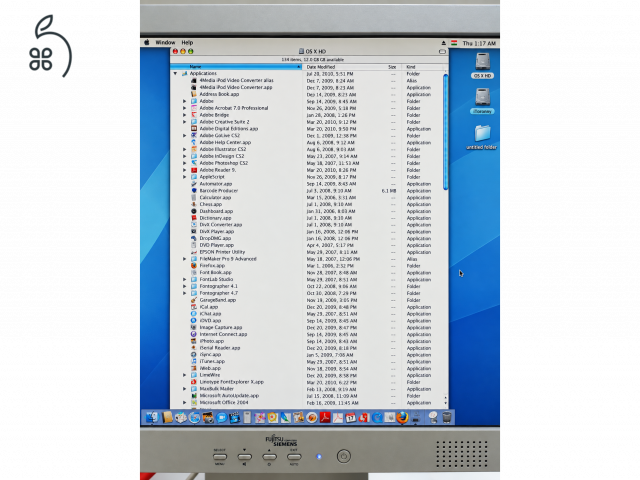The image size is (640, 480).
Task: Open the Hungarian flag input menu
Action: [454, 43]
